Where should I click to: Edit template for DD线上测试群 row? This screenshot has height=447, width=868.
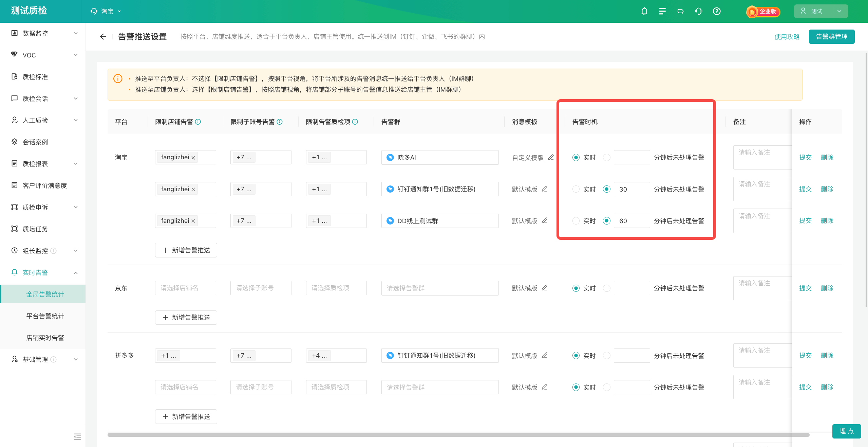(x=545, y=221)
